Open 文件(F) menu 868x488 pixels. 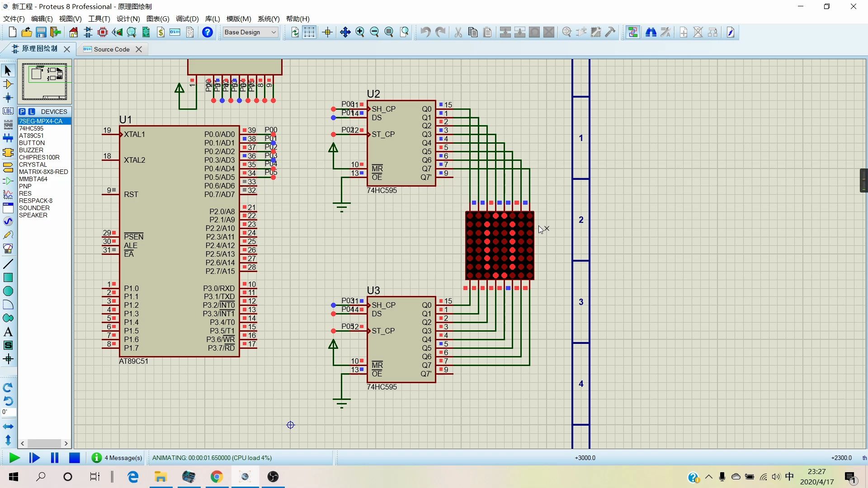tap(14, 19)
